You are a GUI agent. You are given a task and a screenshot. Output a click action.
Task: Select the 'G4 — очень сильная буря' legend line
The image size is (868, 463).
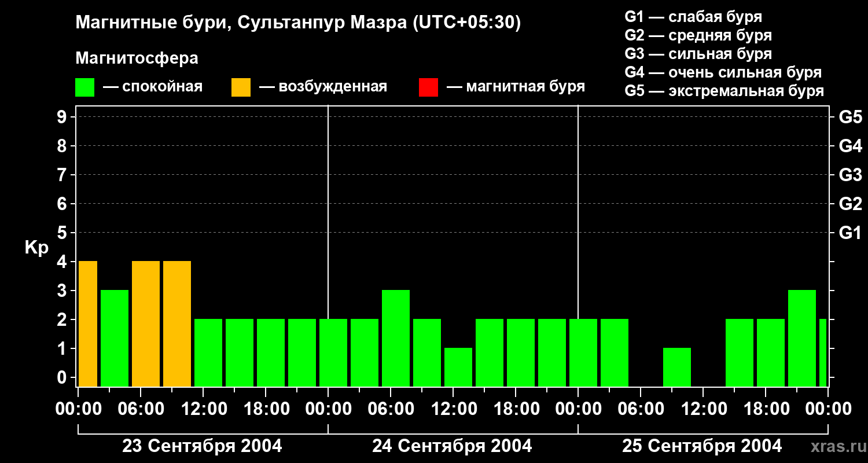(x=723, y=72)
